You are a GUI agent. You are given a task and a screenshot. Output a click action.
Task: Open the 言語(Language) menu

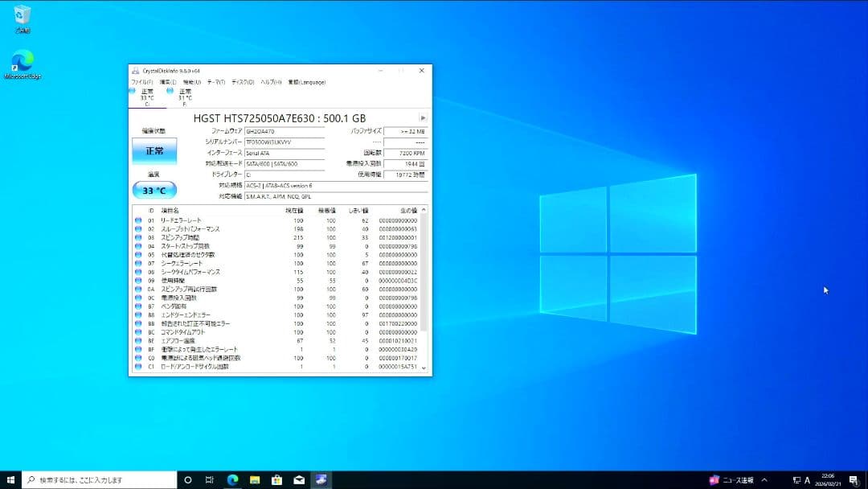click(307, 82)
